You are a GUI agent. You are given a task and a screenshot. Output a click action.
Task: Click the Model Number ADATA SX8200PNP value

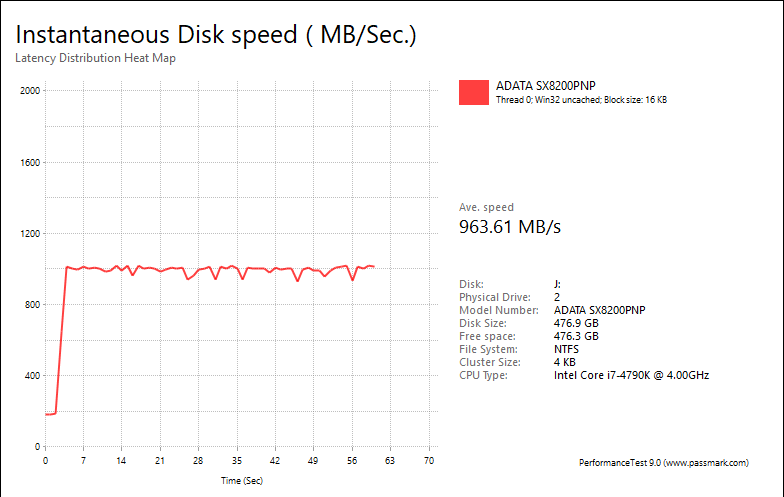[599, 310]
